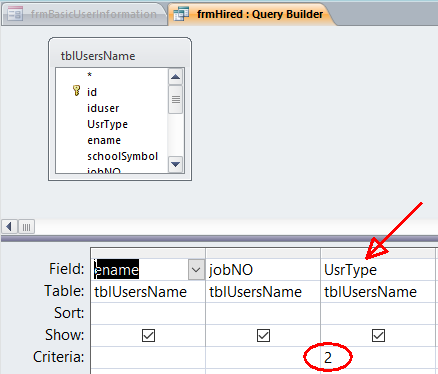Click the field list vertical scrollbar thumb
438x374 pixels.
coord(175,100)
